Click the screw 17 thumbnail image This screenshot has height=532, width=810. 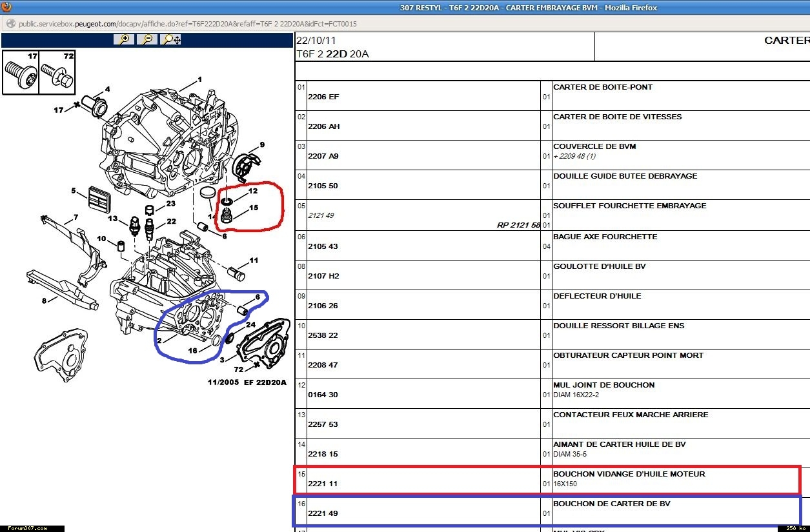(20, 72)
